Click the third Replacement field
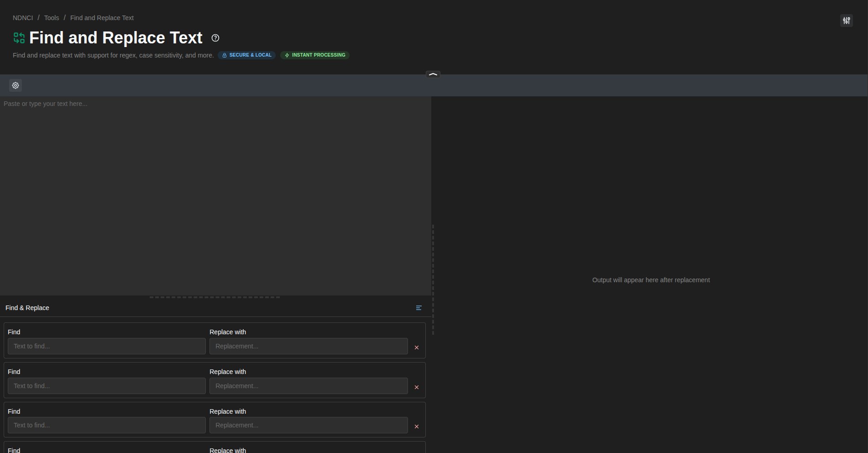This screenshot has height=453, width=868. click(308, 425)
